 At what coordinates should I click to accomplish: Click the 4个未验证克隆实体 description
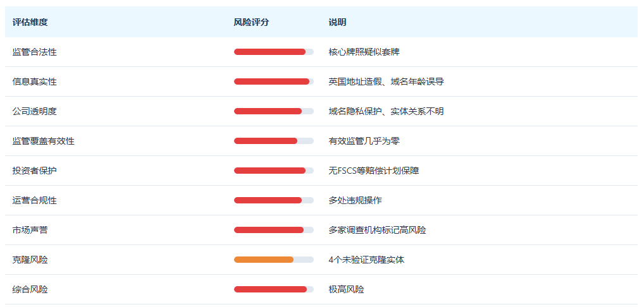[366, 260]
